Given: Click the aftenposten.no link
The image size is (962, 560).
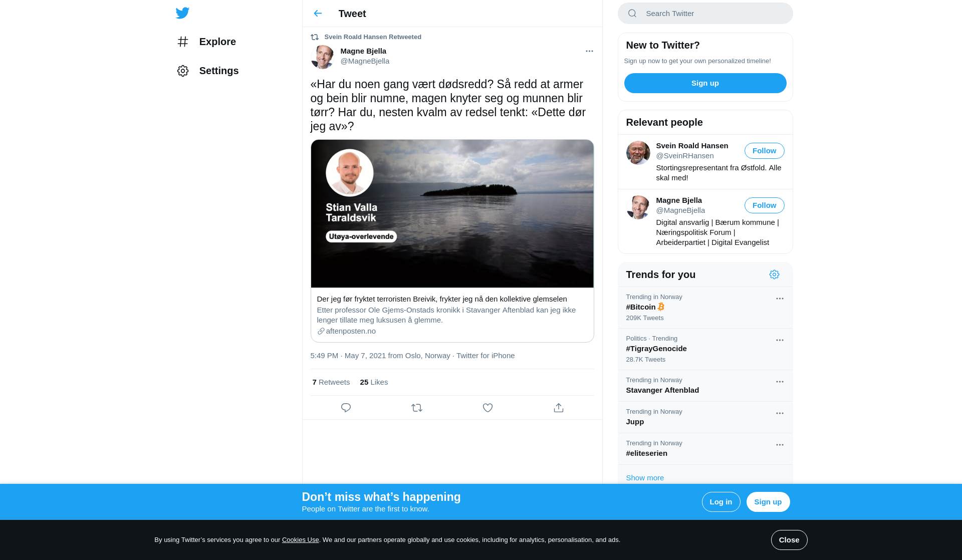Looking at the screenshot, I should coord(351,331).
